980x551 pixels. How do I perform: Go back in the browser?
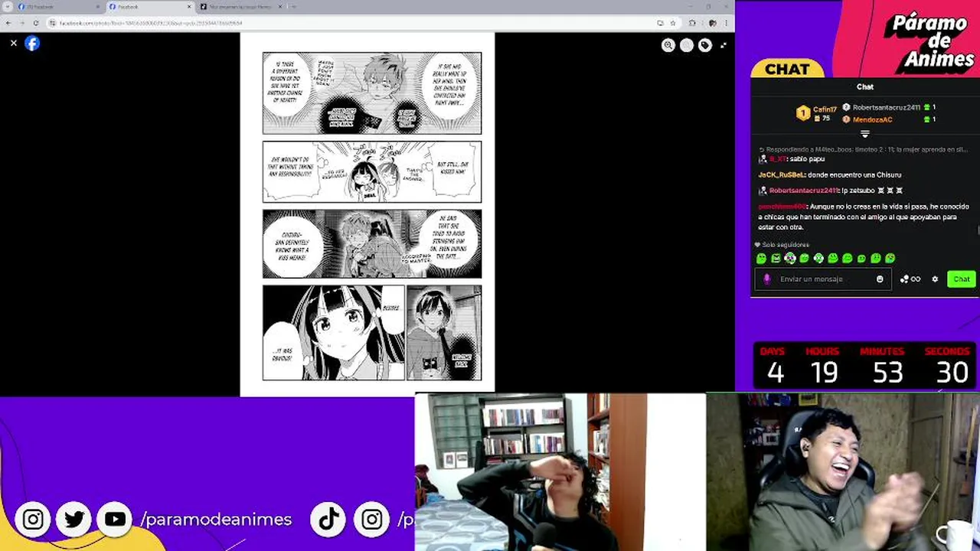(x=8, y=23)
